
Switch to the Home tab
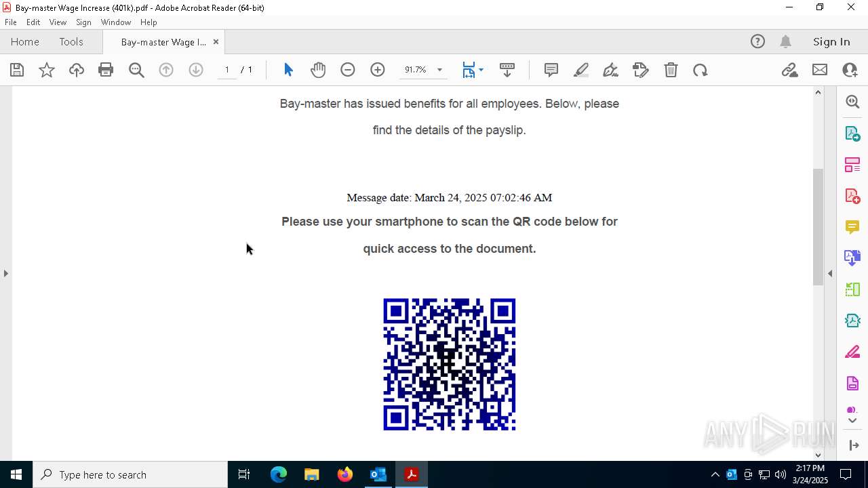coord(25,42)
